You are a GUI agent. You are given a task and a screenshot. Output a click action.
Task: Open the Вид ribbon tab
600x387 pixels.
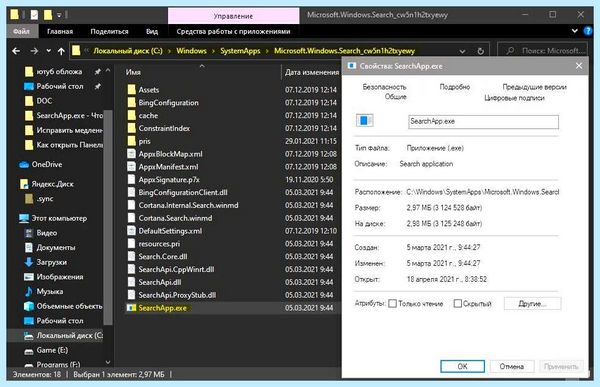152,31
